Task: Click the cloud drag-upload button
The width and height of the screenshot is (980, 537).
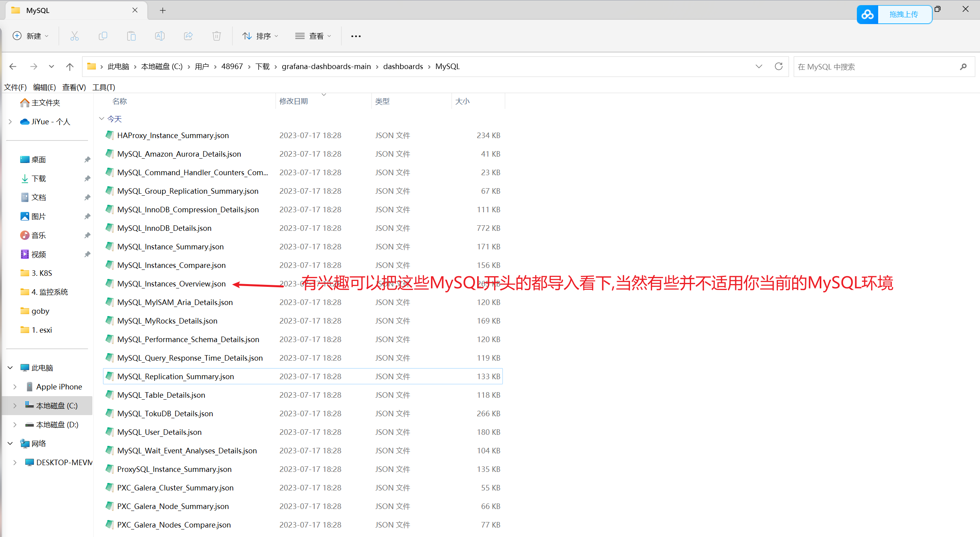Action: (x=894, y=15)
